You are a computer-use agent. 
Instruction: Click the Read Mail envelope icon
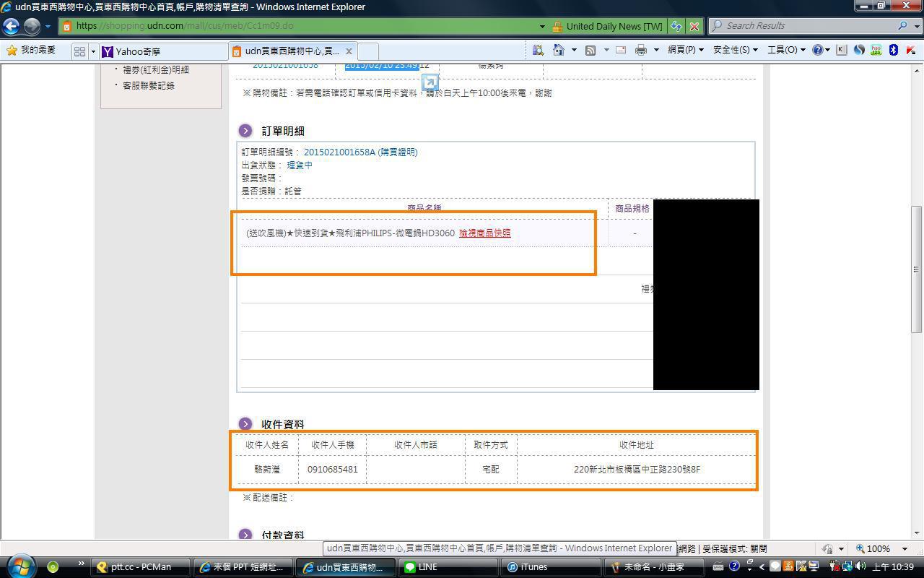(620, 50)
